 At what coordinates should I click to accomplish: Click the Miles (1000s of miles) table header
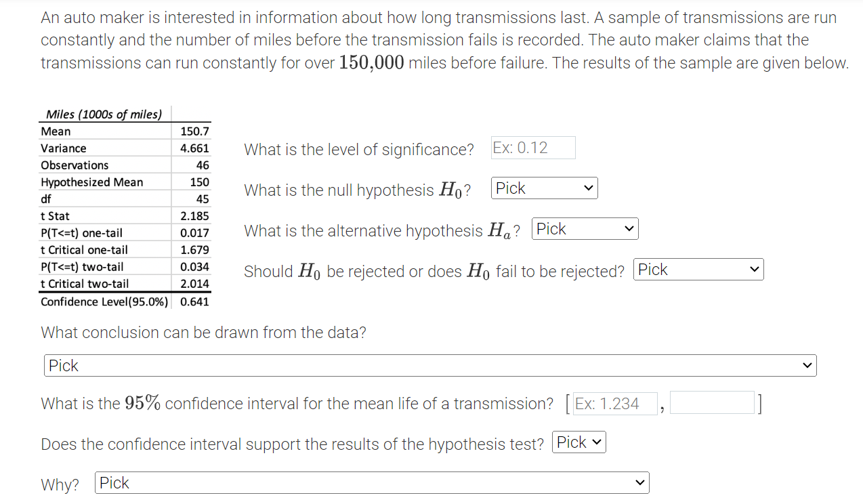click(104, 114)
